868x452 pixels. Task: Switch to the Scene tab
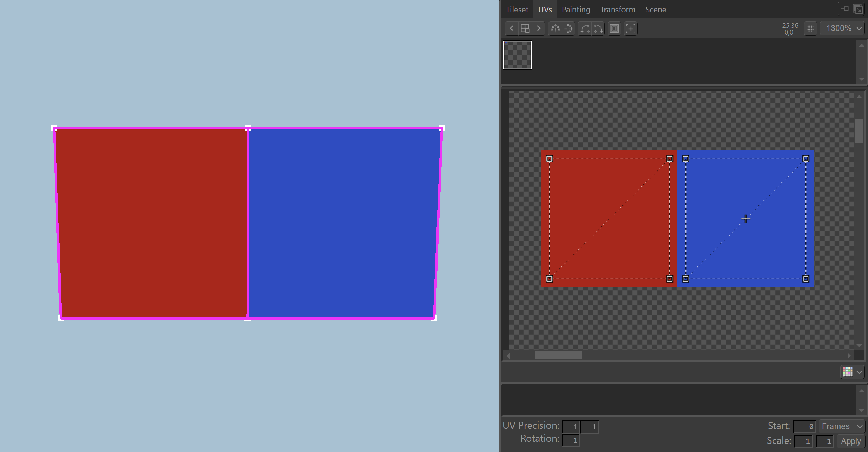(x=656, y=10)
